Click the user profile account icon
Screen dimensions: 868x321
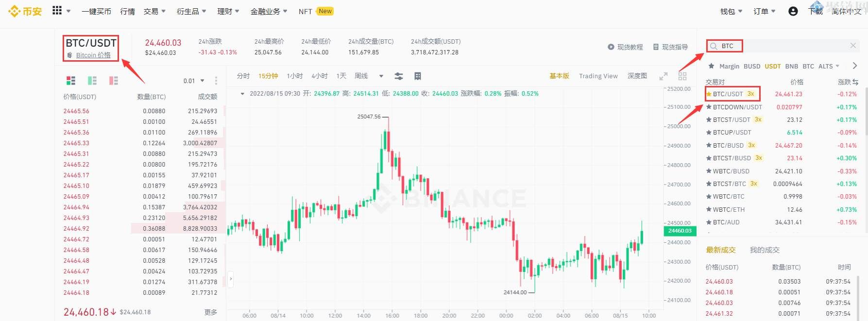coord(793,11)
